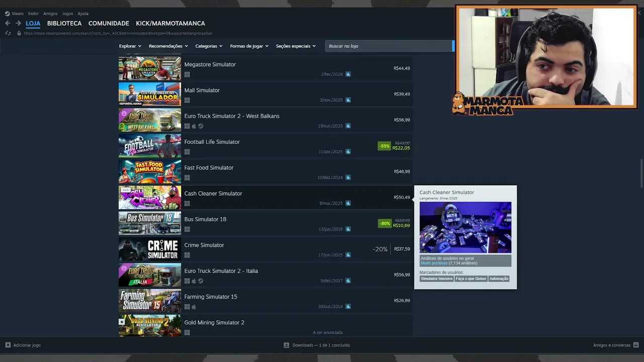The height and width of the screenshot is (362, 644).
Task: Open the Amigos menu
Action: pyautogui.click(x=50, y=14)
